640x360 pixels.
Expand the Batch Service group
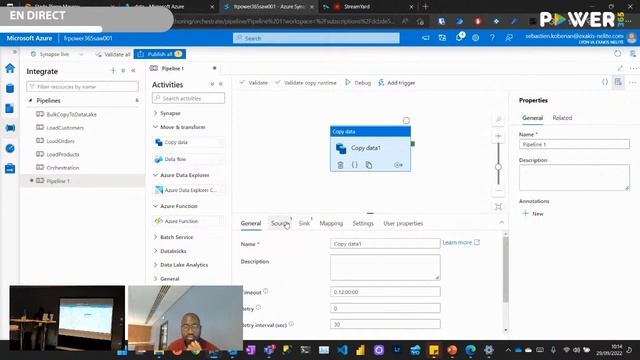click(x=155, y=237)
